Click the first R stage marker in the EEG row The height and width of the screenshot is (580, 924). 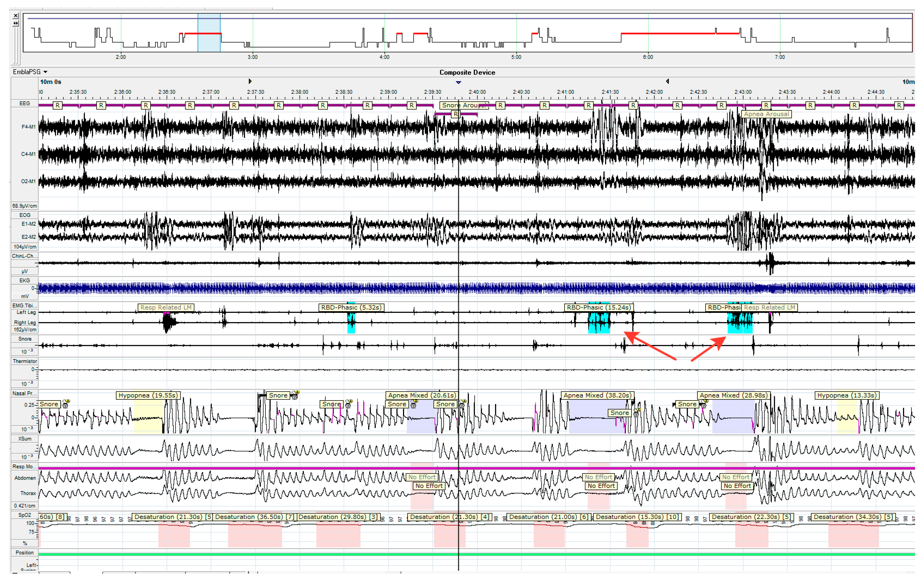[57, 105]
